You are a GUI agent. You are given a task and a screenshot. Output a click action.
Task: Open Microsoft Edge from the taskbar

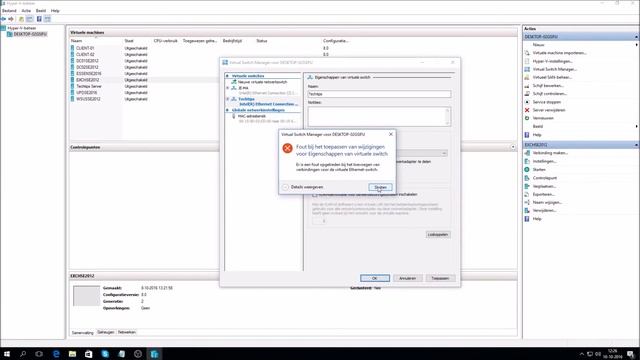coord(56,354)
